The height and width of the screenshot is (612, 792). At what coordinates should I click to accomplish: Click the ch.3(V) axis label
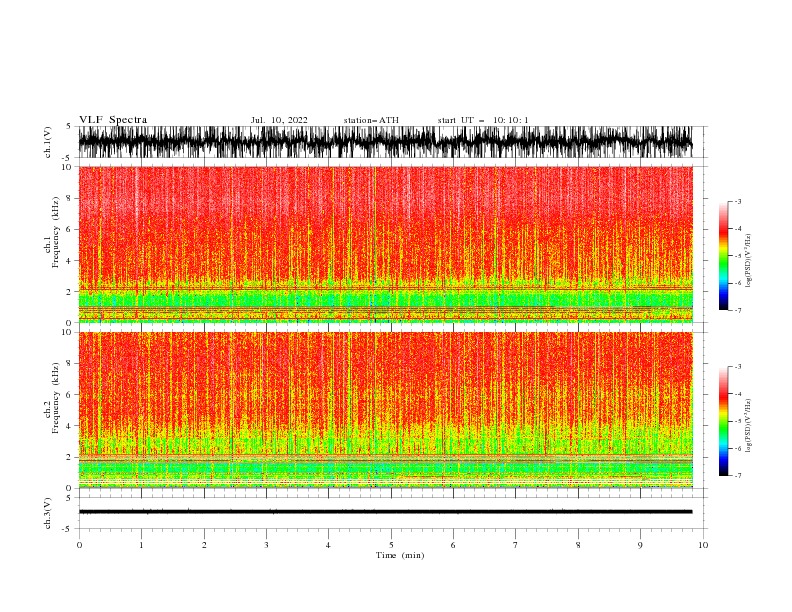pyautogui.click(x=48, y=513)
